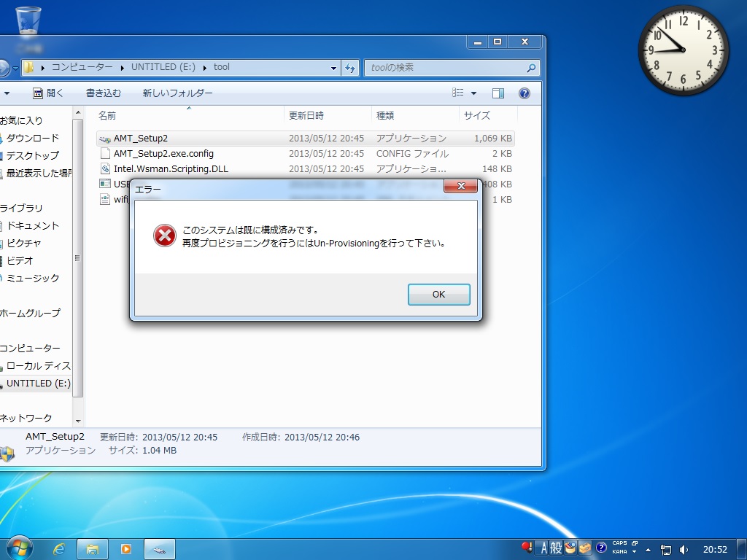Open Windows Media Player from taskbar

coord(126,549)
